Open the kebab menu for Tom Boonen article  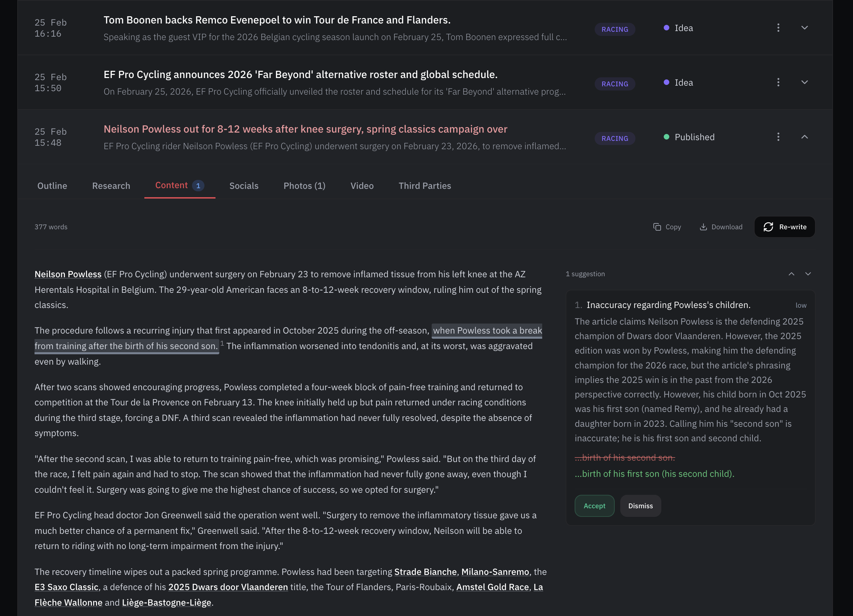tap(778, 28)
